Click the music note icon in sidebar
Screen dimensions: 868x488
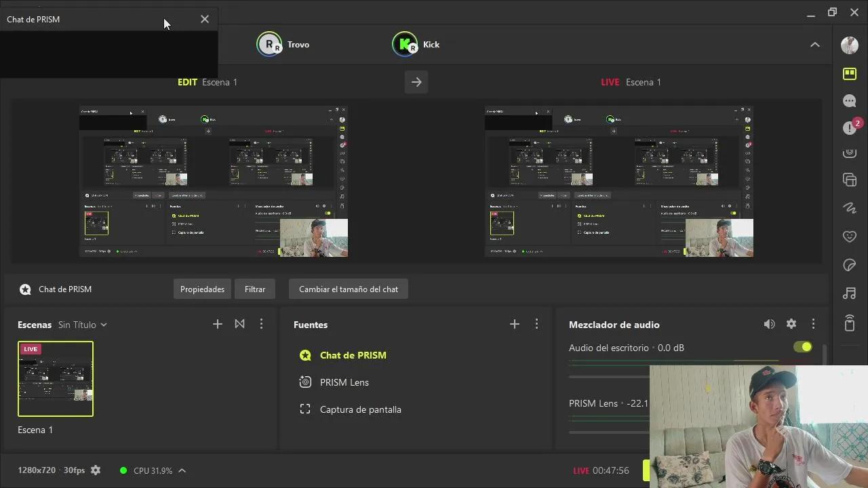click(x=849, y=293)
